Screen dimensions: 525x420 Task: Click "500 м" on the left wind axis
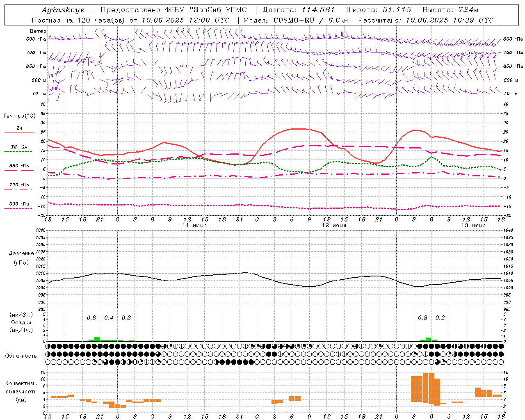coord(39,80)
